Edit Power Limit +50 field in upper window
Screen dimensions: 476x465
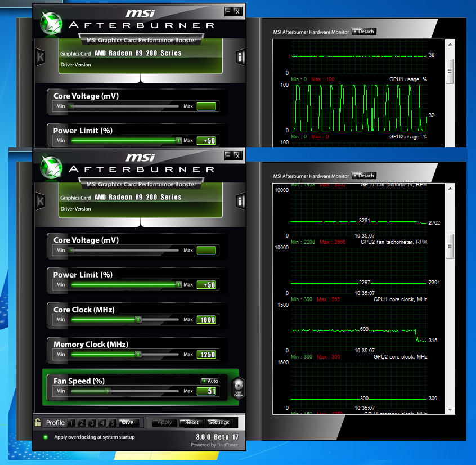pyautogui.click(x=206, y=141)
